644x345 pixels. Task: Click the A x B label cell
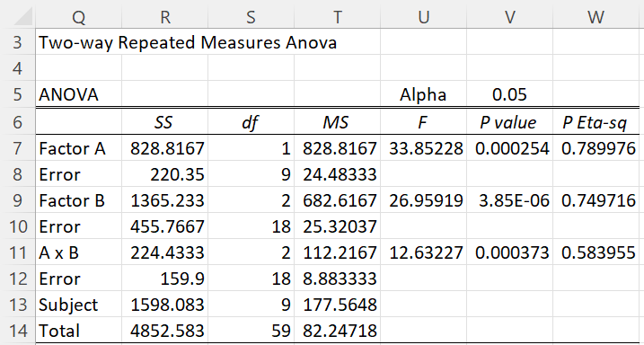(x=78, y=252)
